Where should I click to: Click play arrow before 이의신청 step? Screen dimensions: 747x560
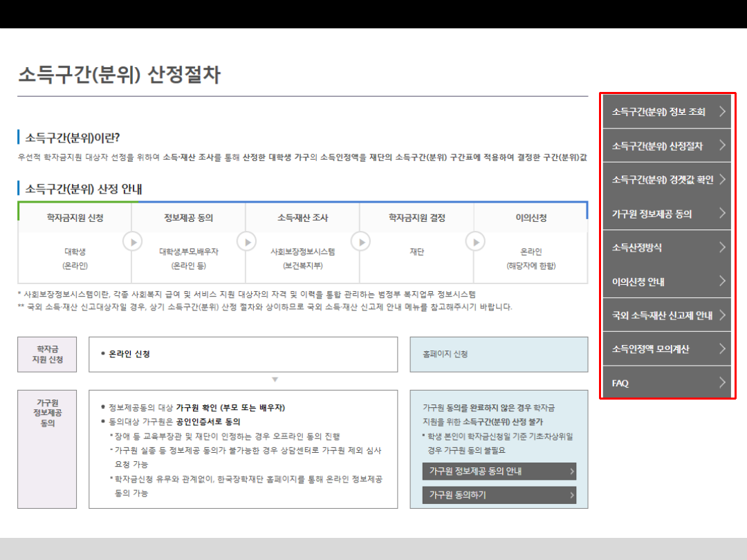click(474, 241)
